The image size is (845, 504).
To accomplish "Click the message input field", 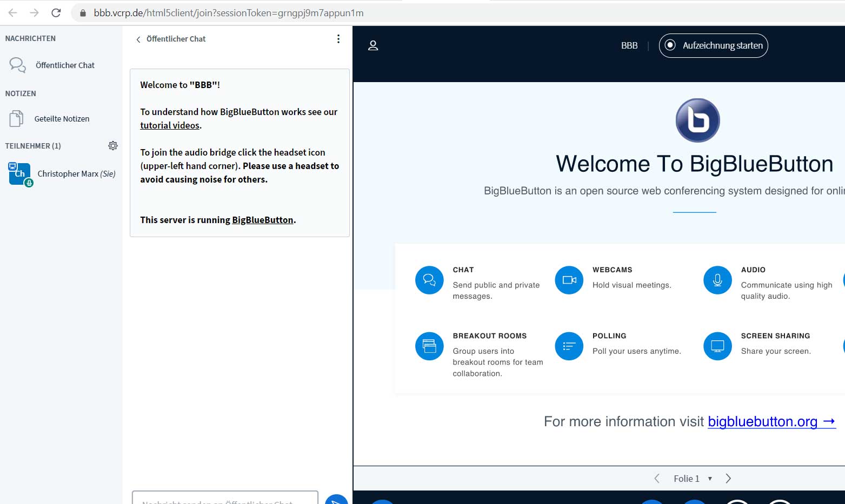I will 225,498.
